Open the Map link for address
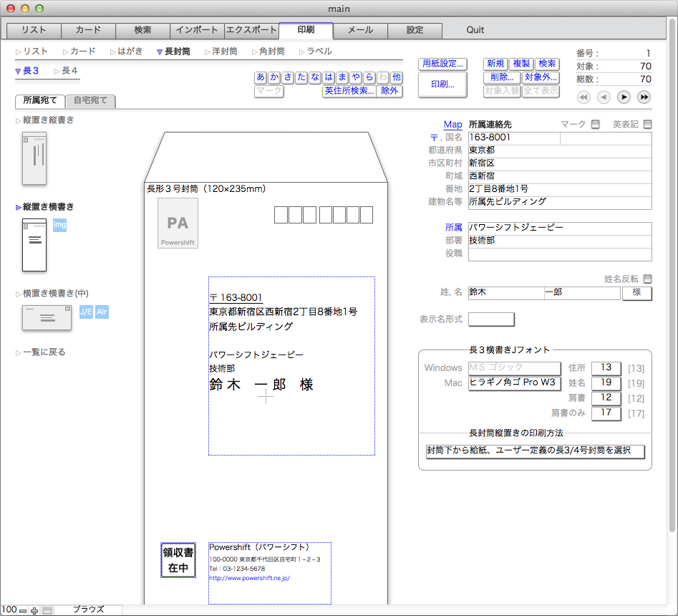The width and height of the screenshot is (678, 616). [452, 125]
